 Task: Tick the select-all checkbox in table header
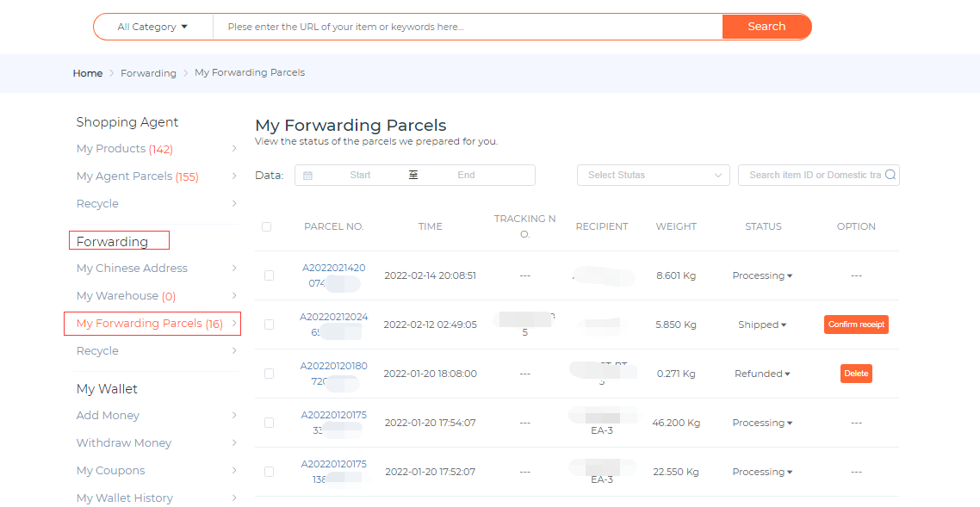[x=266, y=226]
